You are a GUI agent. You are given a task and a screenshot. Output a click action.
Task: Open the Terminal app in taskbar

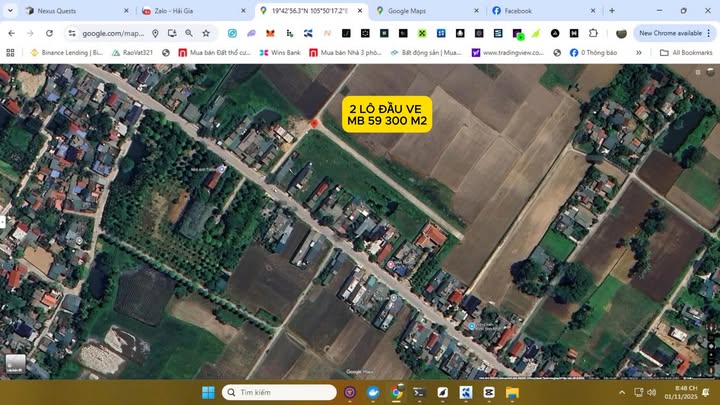pos(419,392)
